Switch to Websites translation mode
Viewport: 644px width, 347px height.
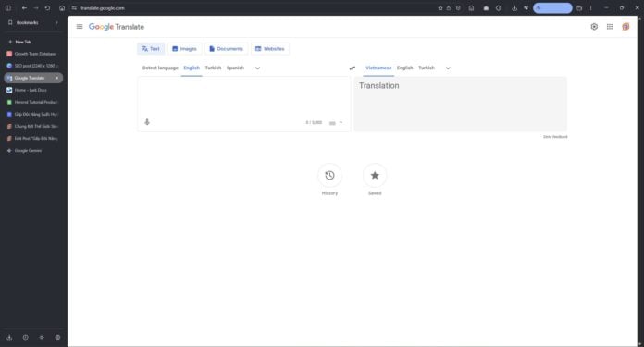click(270, 49)
